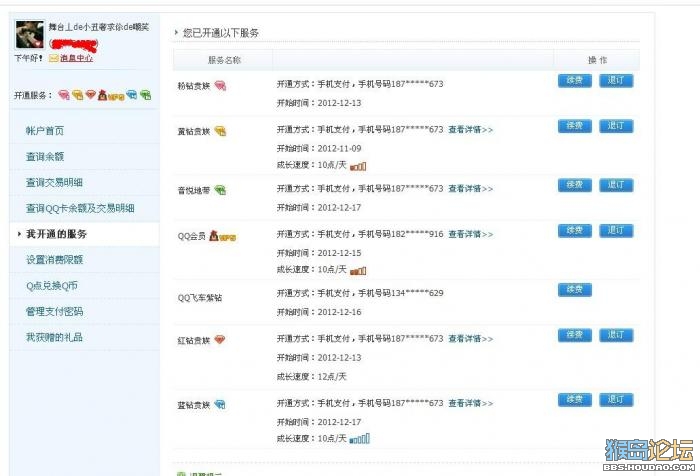Open 查询余额 in the sidebar
The width and height of the screenshot is (700, 476).
(45, 157)
